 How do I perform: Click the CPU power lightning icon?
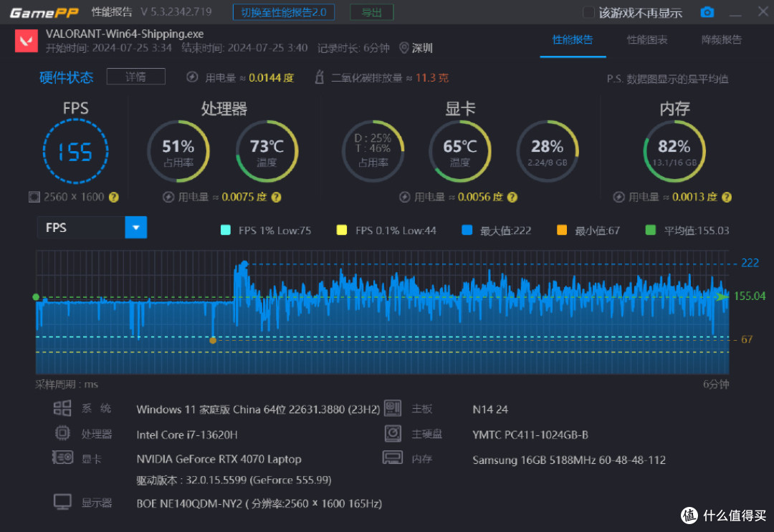[x=168, y=197]
